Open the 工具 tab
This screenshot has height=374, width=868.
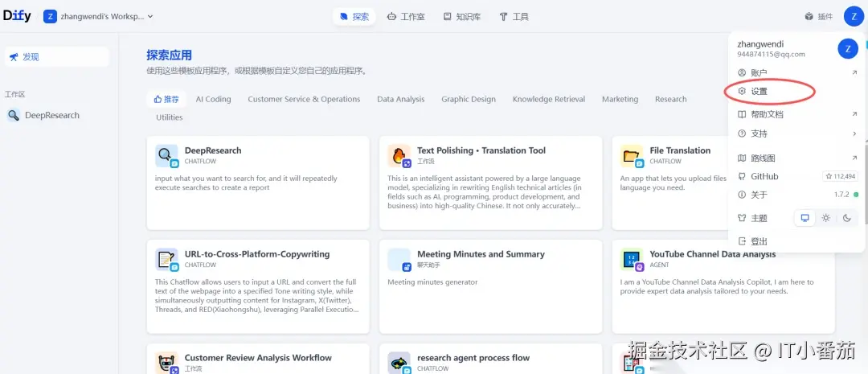pos(514,17)
